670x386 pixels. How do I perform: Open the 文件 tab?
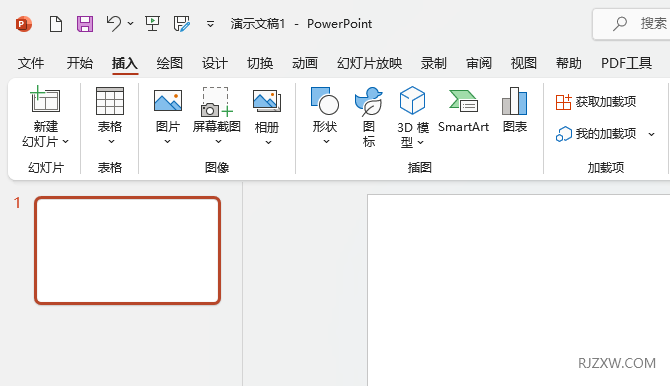(31, 63)
